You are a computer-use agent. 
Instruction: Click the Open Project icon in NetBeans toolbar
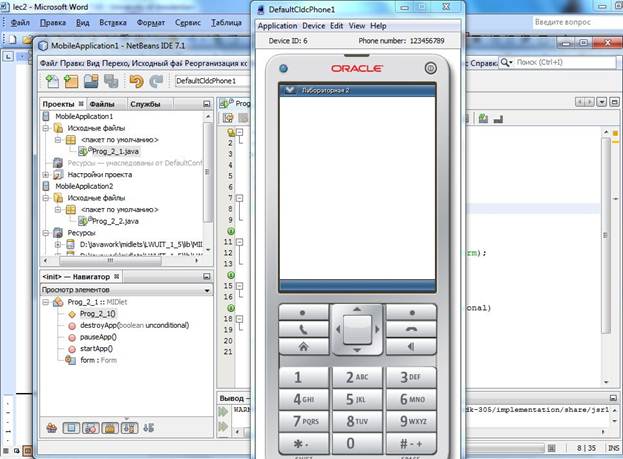(91, 81)
